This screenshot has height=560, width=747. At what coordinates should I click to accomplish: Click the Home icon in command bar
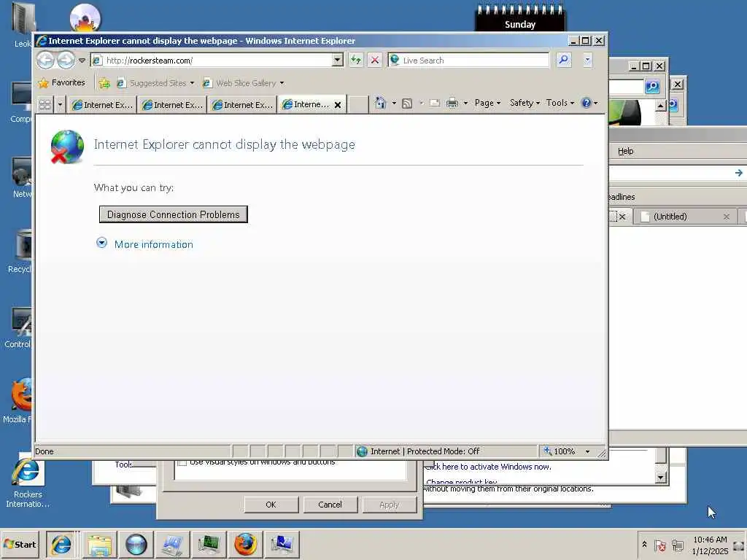pos(380,103)
